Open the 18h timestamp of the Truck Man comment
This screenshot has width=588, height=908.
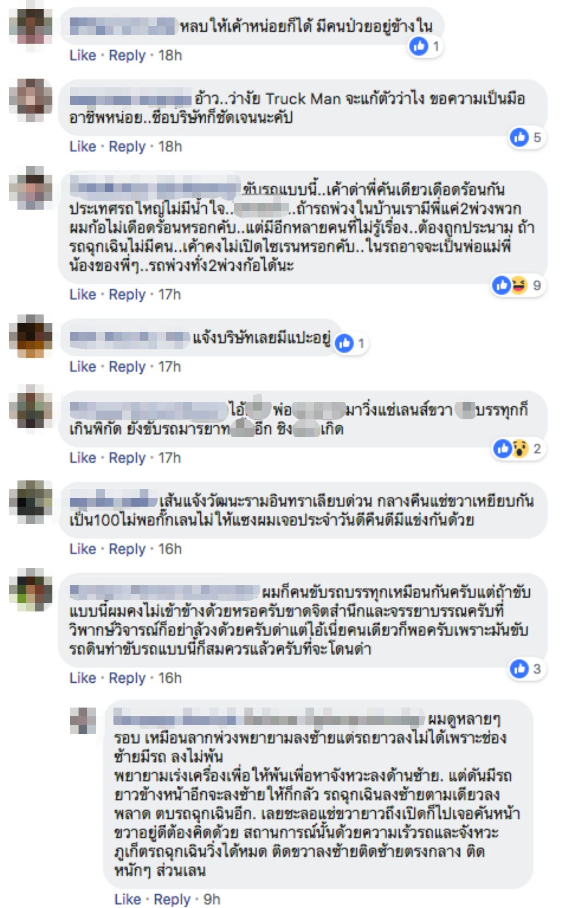[x=170, y=147]
